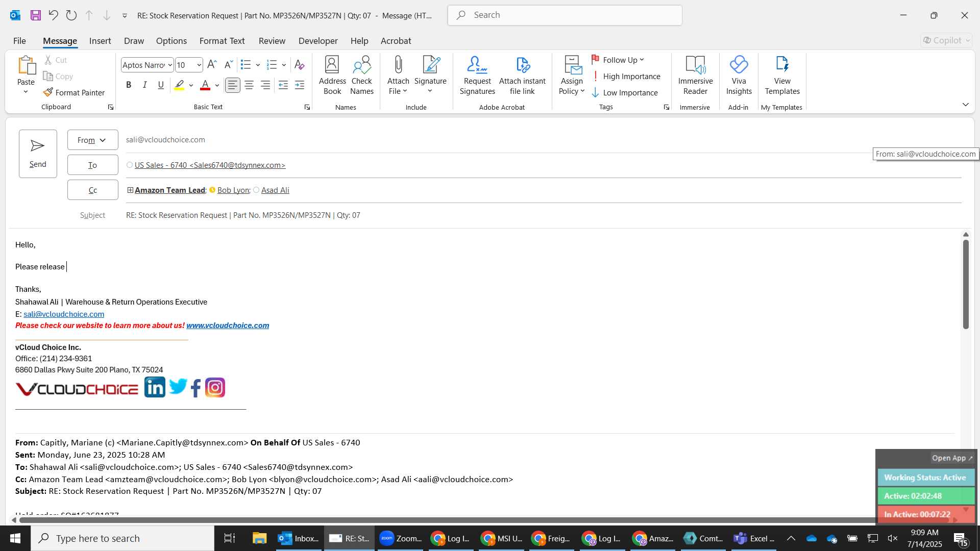Image resolution: width=980 pixels, height=551 pixels.
Task: Click the Cc recipients button
Action: tap(92, 190)
